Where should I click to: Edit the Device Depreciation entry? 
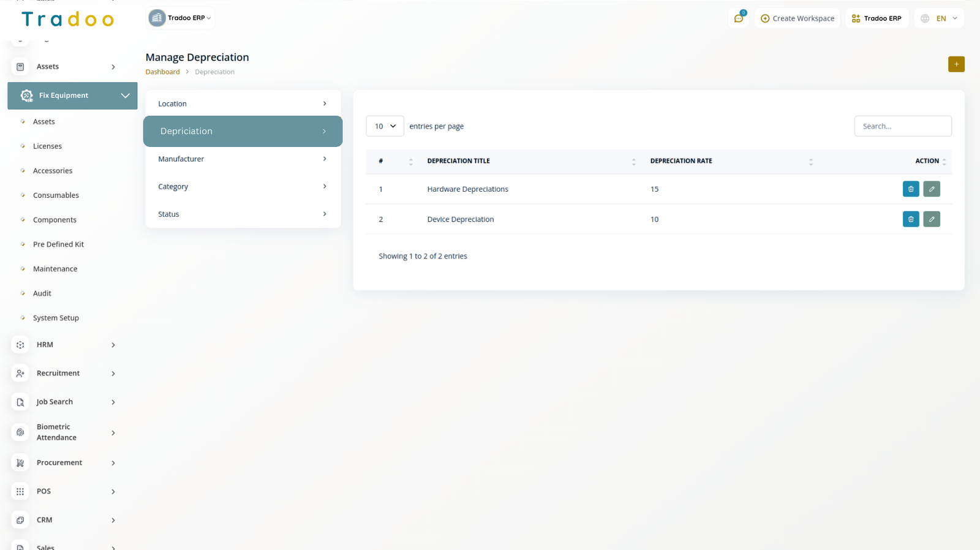[x=932, y=219]
